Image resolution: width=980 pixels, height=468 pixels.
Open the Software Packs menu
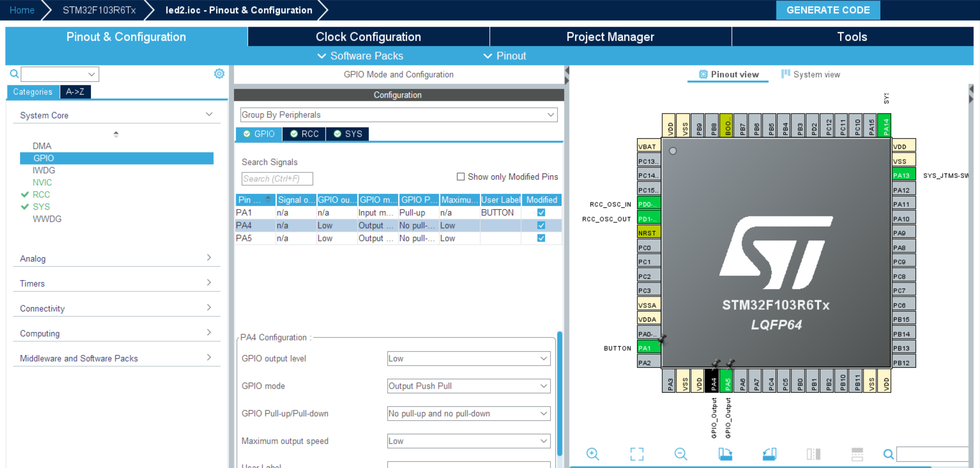(360, 56)
